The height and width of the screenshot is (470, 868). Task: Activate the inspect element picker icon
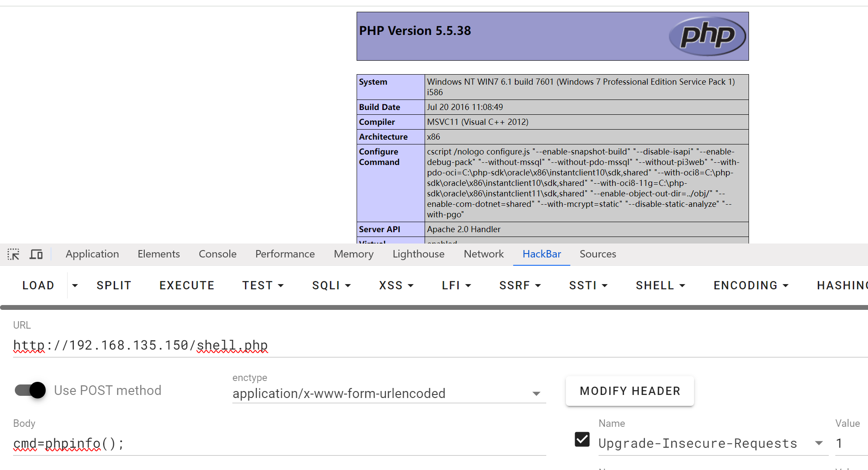pyautogui.click(x=14, y=254)
